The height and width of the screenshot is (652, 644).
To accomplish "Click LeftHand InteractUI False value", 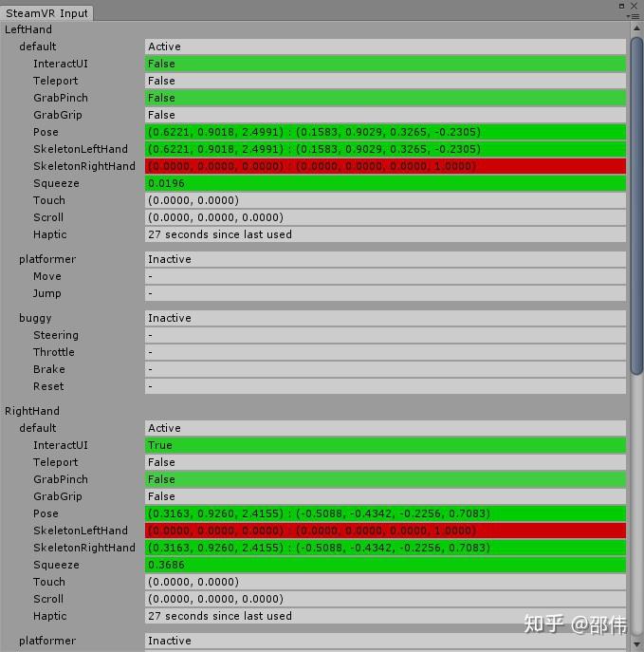I will [385, 64].
